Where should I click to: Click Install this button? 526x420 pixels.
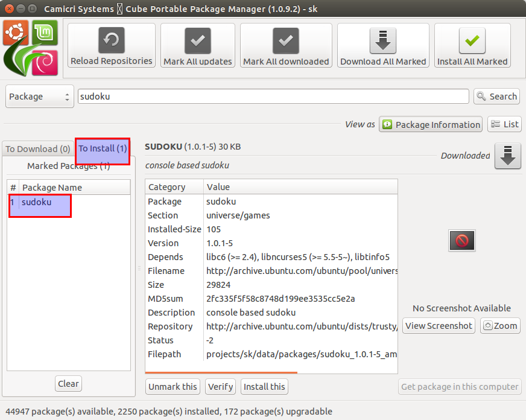(x=264, y=387)
